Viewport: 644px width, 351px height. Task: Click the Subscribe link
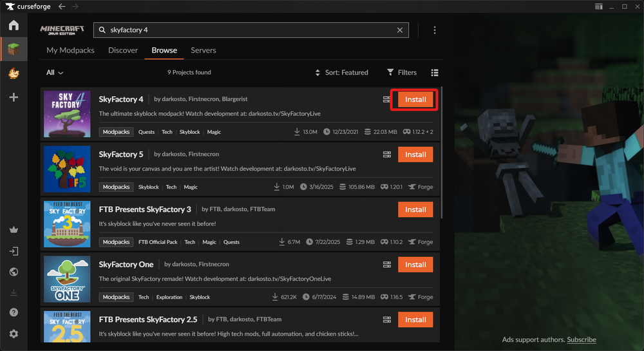[582, 339]
